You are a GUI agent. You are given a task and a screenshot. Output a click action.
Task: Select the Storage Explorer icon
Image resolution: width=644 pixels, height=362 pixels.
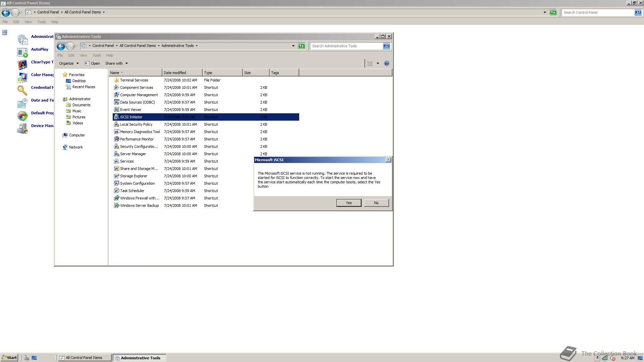[116, 176]
